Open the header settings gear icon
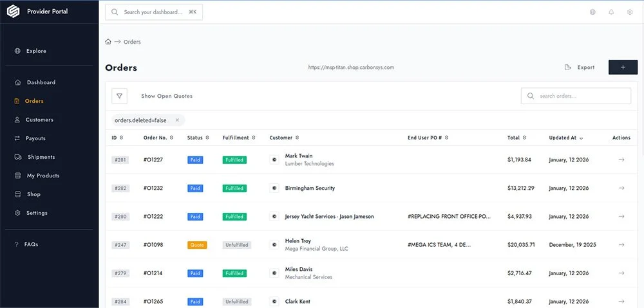Image resolution: width=644 pixels, height=308 pixels. 630,12
